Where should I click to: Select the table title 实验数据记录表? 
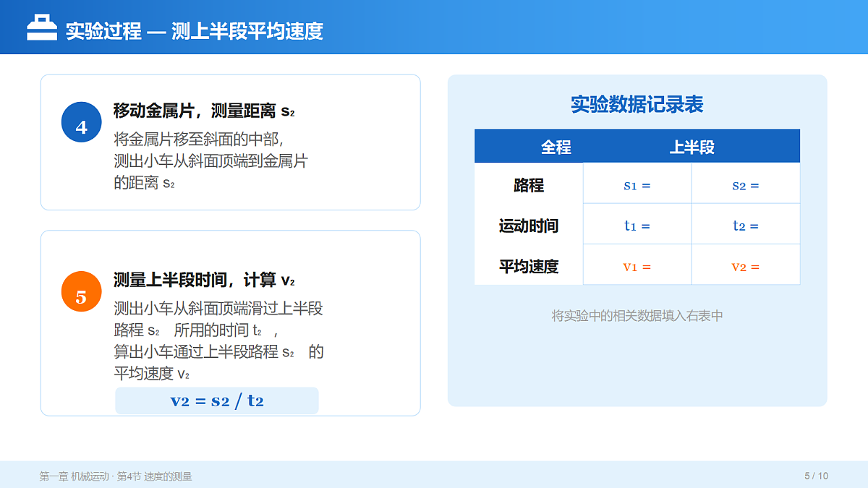[x=637, y=104]
